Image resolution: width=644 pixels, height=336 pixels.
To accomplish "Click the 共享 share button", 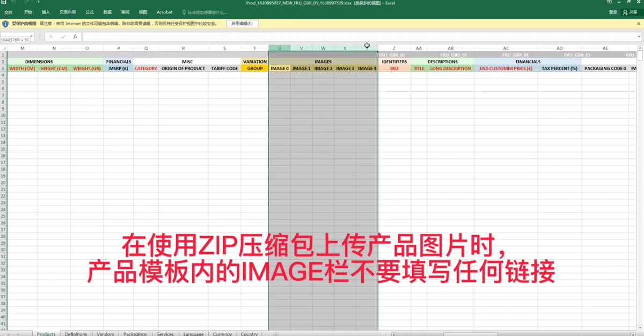I will click(632, 12).
